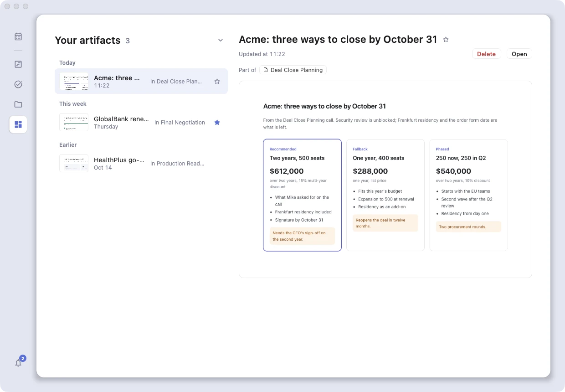Click the $540,000 price
Viewport: 565px width, 392px height.
click(x=453, y=171)
